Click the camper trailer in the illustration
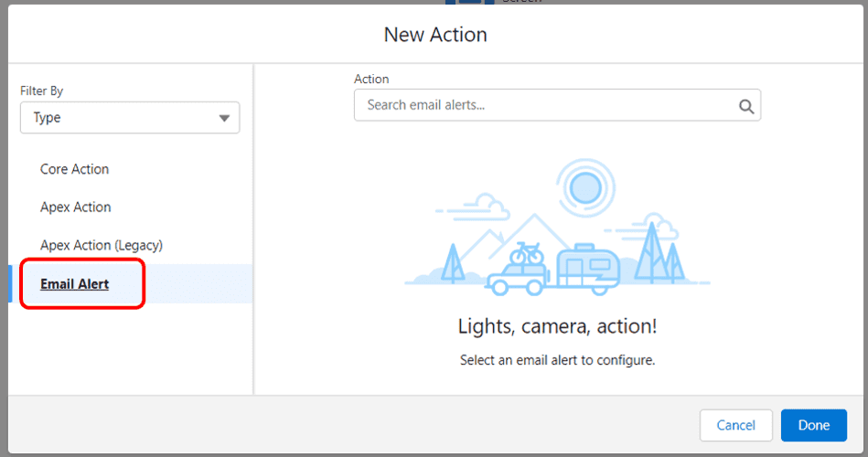 point(588,270)
